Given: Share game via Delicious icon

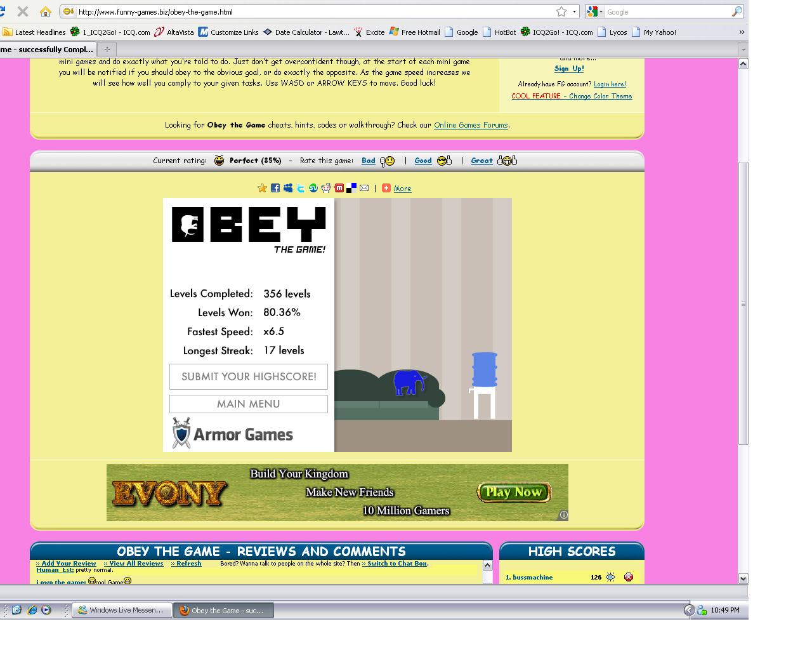Looking at the screenshot, I should pos(351,188).
